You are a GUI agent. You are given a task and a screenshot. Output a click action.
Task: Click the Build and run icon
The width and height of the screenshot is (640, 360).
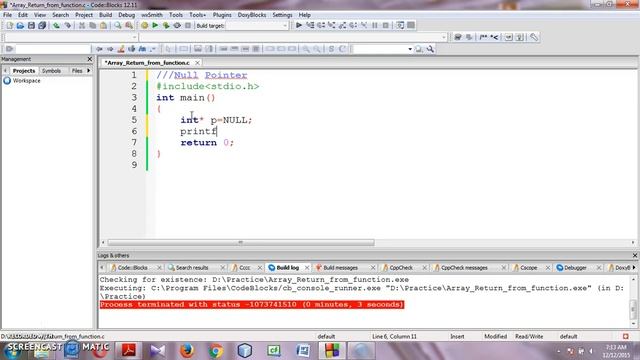(x=166, y=25)
